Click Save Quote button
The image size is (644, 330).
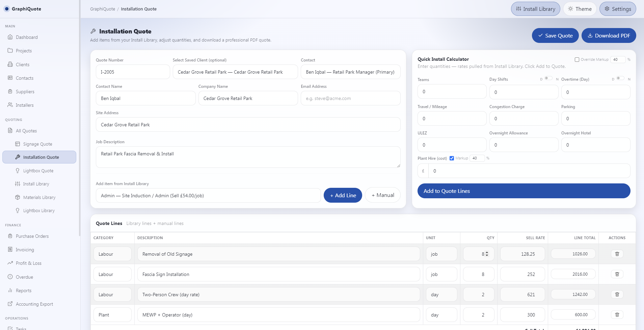pyautogui.click(x=555, y=35)
